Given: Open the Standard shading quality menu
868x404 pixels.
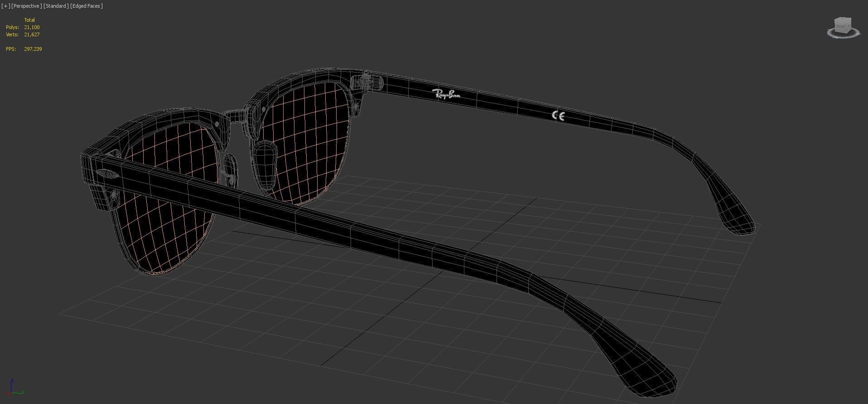Looking at the screenshot, I should (x=56, y=6).
